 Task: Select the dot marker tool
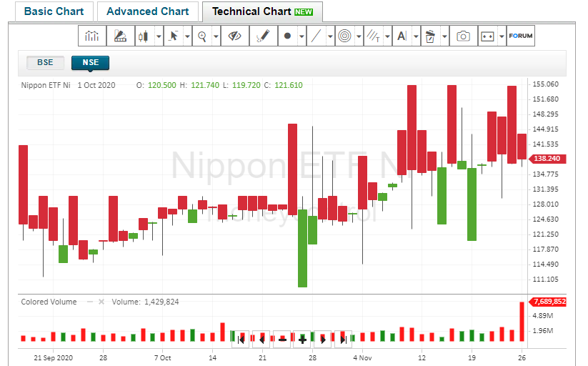(x=288, y=36)
